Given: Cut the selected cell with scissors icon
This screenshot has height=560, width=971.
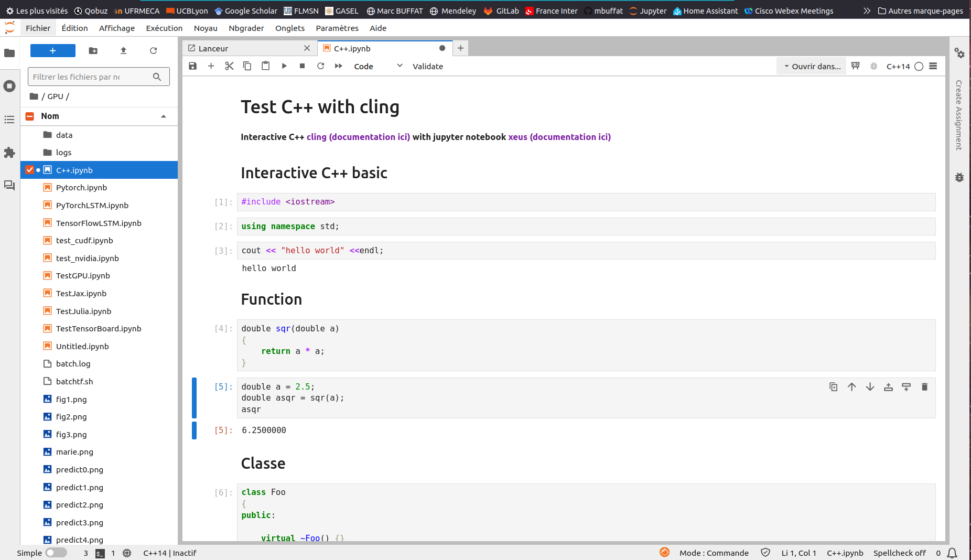Looking at the screenshot, I should pos(229,66).
